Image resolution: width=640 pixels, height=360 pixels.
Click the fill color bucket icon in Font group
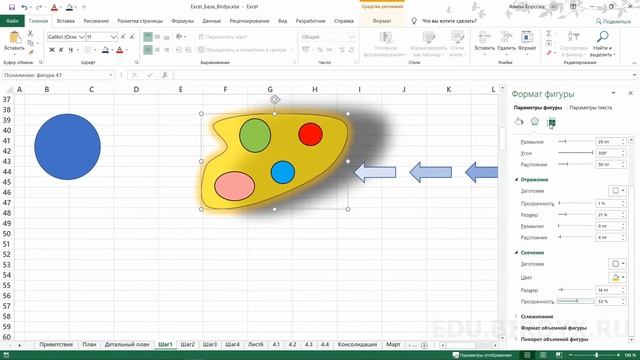[105, 50]
